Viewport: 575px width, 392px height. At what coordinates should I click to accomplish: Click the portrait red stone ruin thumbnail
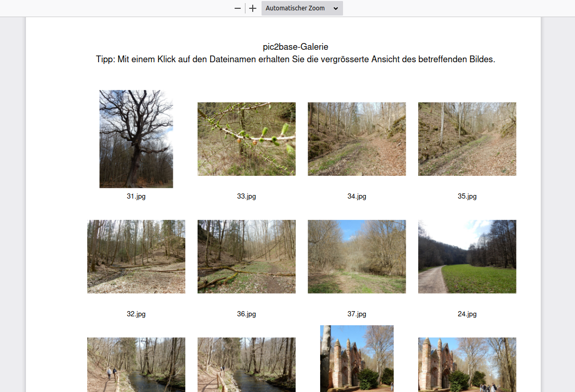pos(357,359)
